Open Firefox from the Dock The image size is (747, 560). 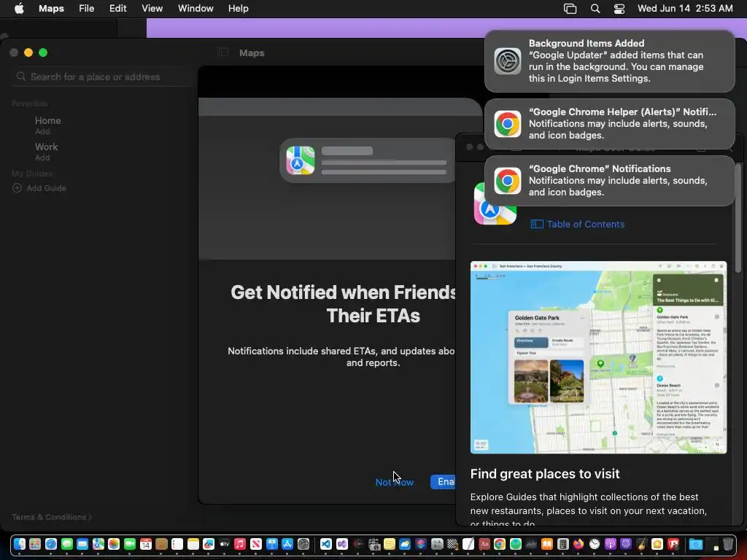coord(578,544)
